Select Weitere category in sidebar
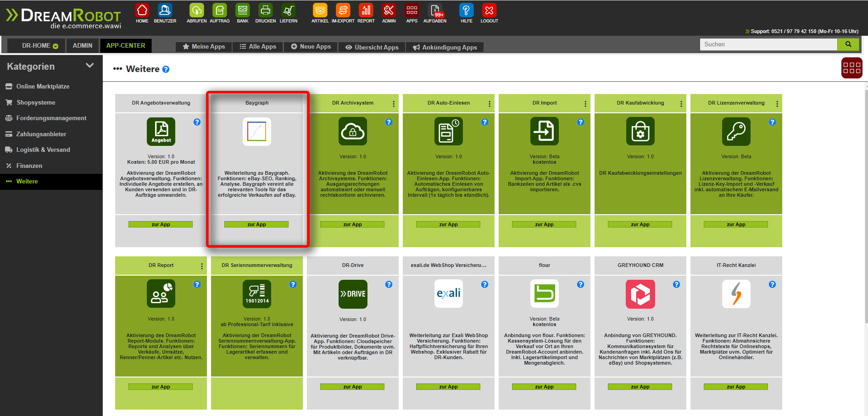Image resolution: width=868 pixels, height=416 pixels. tap(51, 181)
